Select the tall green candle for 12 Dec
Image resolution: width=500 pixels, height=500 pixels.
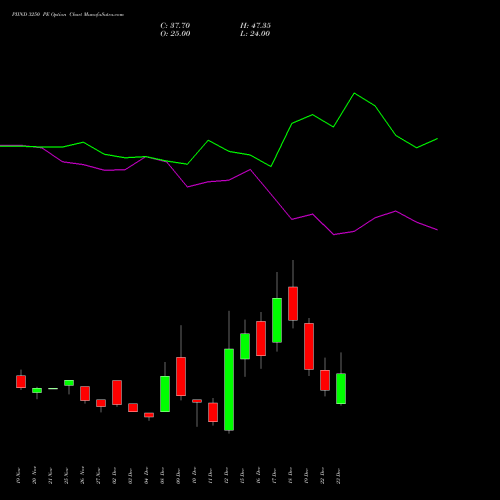(229, 390)
